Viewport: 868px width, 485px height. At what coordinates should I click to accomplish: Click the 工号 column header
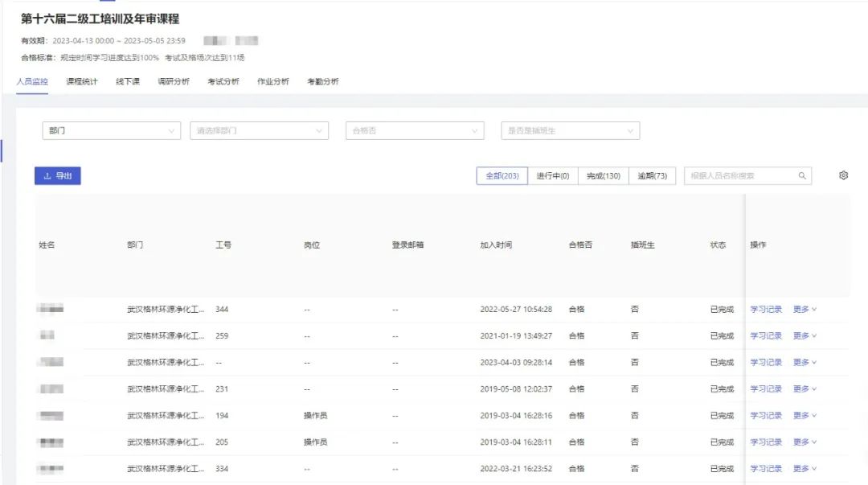(x=223, y=245)
